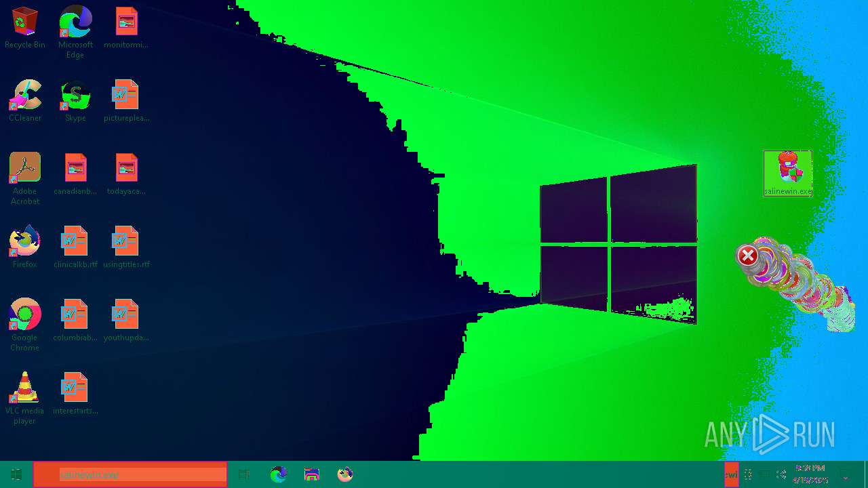Click the taskbar search box
The image size is (868, 488).
point(130,474)
